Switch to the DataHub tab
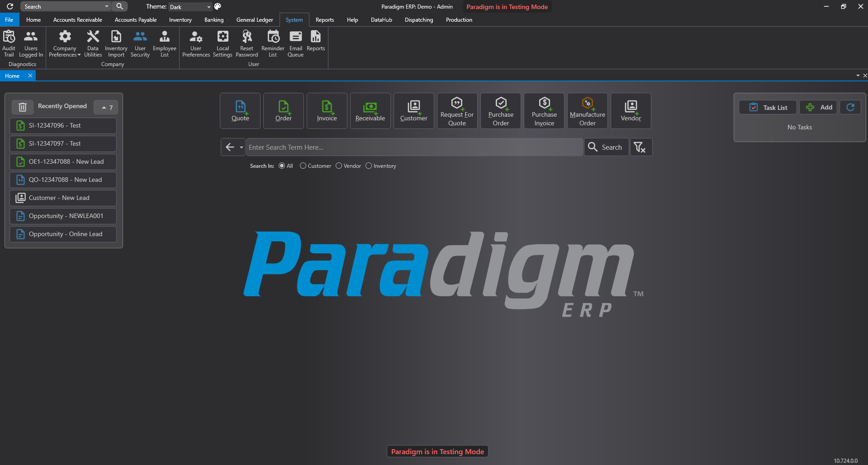868x465 pixels. [381, 20]
